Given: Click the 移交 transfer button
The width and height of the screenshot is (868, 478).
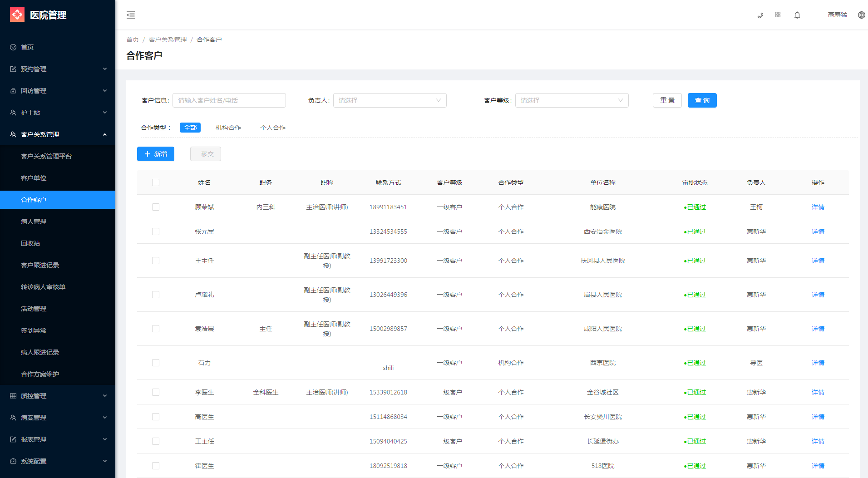Looking at the screenshot, I should tap(206, 154).
